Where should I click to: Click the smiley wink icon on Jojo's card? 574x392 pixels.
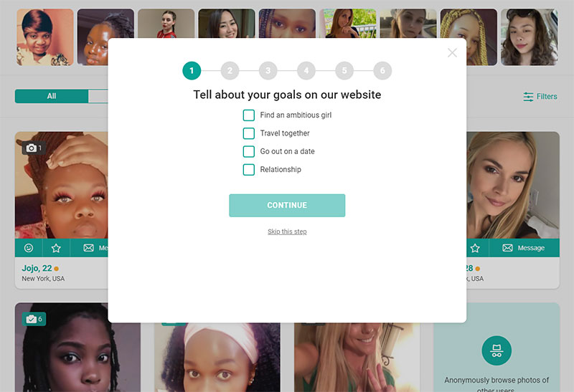click(x=29, y=248)
